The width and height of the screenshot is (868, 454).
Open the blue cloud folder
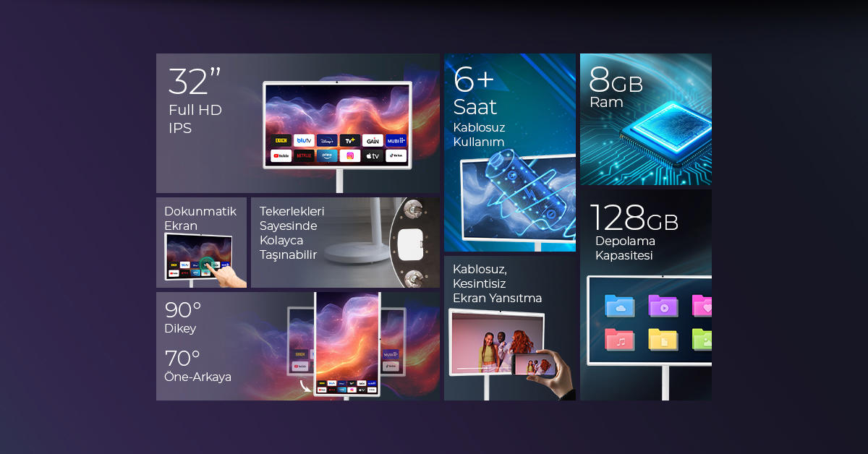[619, 306]
